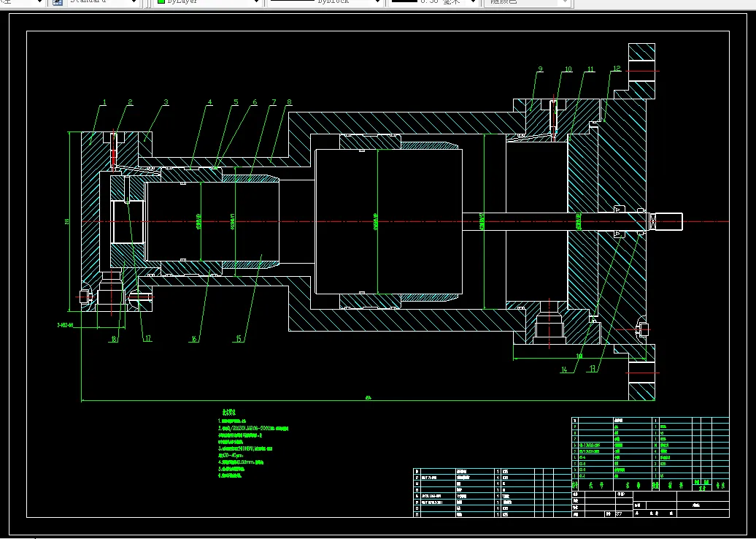Select part callout number 1
The width and height of the screenshot is (756, 539).
[x=104, y=102]
